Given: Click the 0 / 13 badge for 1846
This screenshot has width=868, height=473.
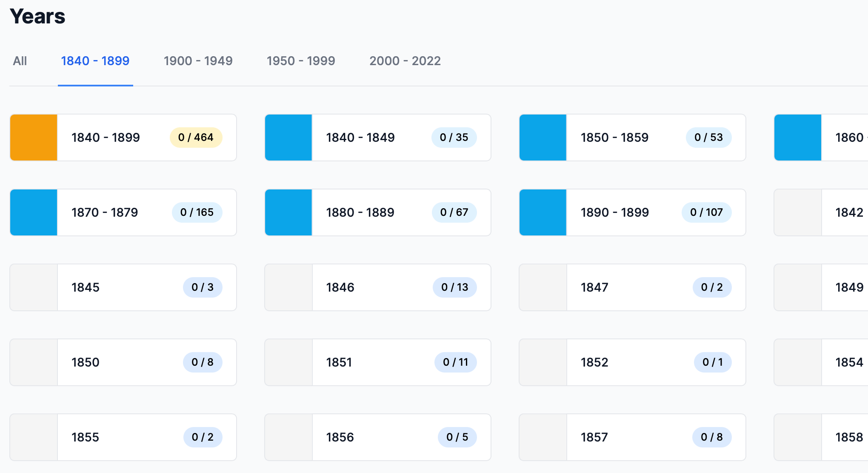Looking at the screenshot, I should (x=454, y=287).
